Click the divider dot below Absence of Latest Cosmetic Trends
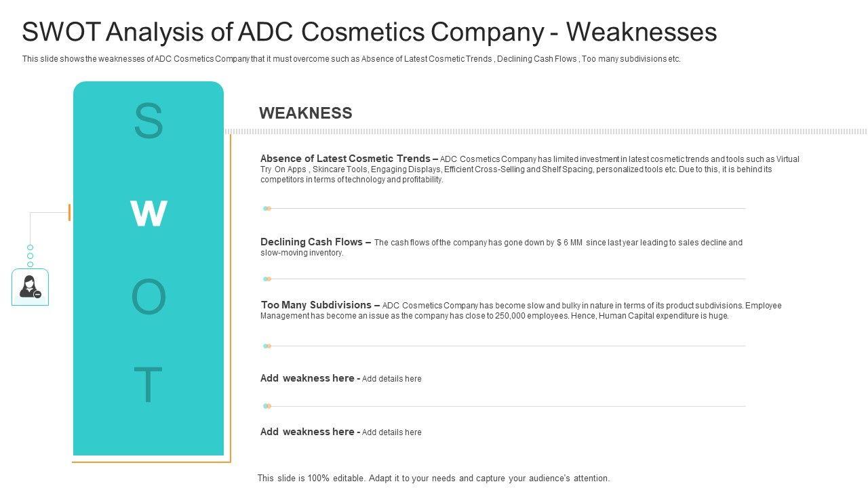Image resolution: width=868 pixels, height=488 pixels. tap(267, 209)
